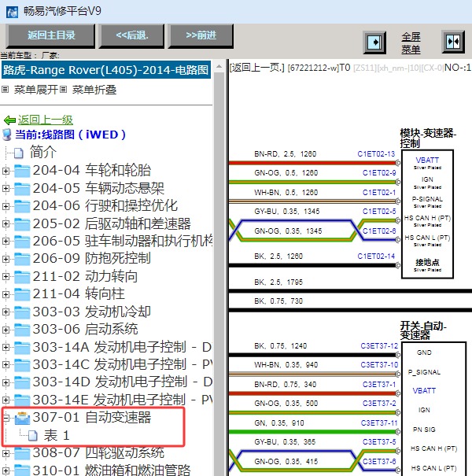Click folder icon of 204-04 车轮和轮胎
Viewport: 472px width, 476px height.
tap(22, 171)
